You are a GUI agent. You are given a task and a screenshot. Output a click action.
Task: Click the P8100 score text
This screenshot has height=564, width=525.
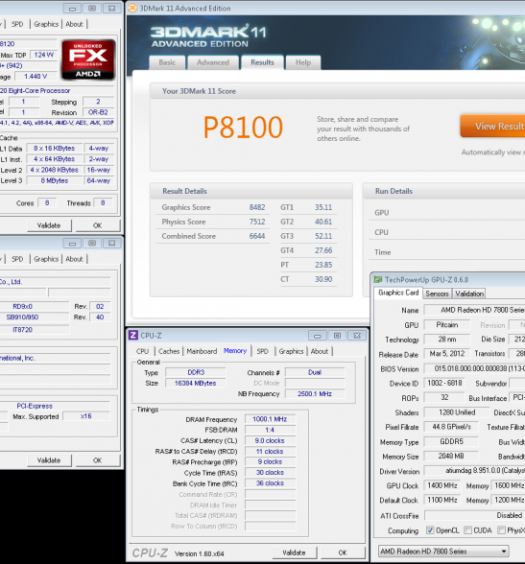[x=243, y=127]
